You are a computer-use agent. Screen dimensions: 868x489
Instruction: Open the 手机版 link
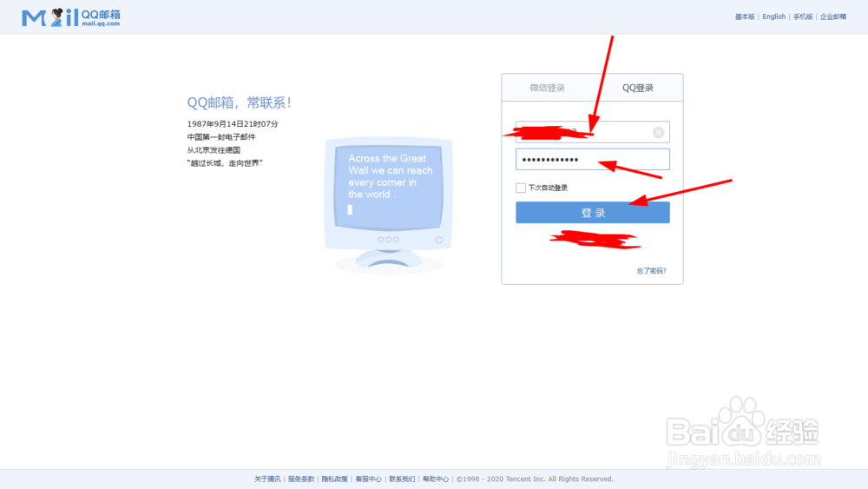(803, 17)
